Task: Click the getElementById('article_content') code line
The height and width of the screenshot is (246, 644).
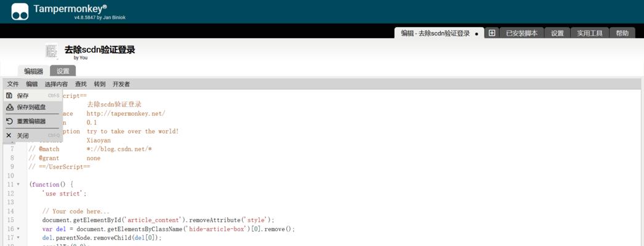Action: tap(158, 220)
